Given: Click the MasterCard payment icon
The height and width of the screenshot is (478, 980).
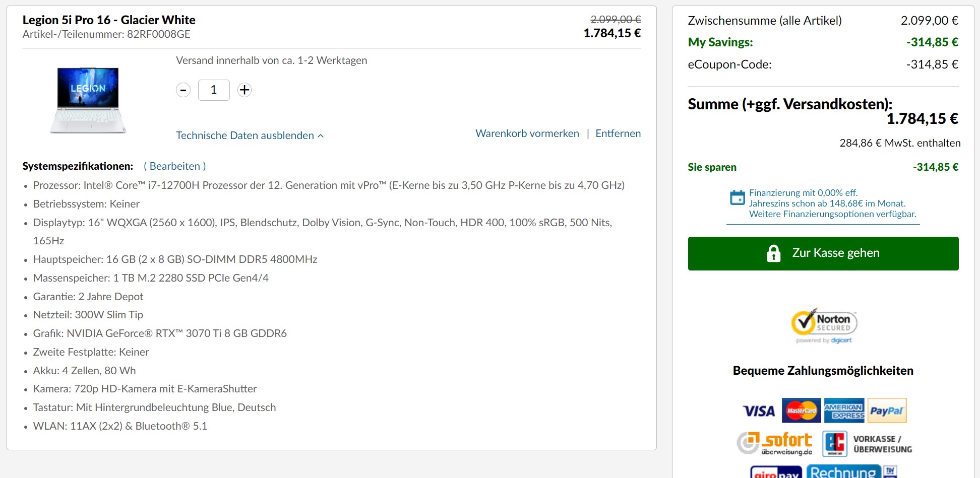Looking at the screenshot, I should (x=801, y=411).
